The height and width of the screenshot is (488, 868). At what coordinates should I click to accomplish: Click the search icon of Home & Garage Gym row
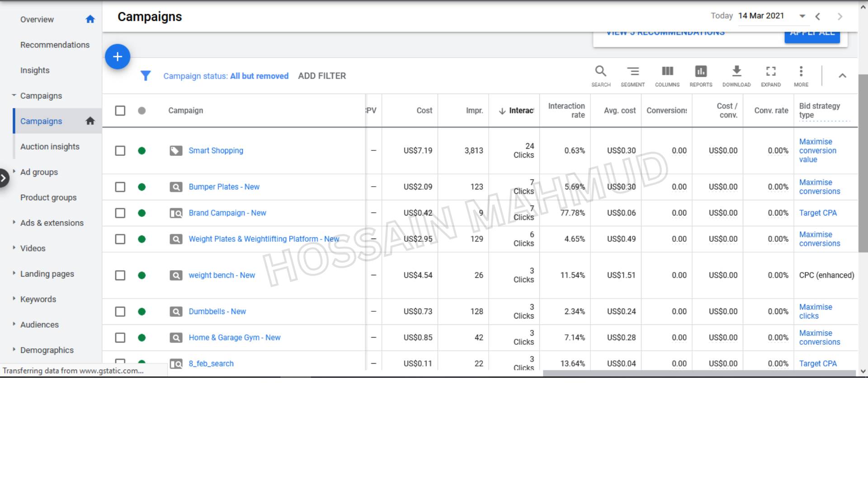click(176, 338)
